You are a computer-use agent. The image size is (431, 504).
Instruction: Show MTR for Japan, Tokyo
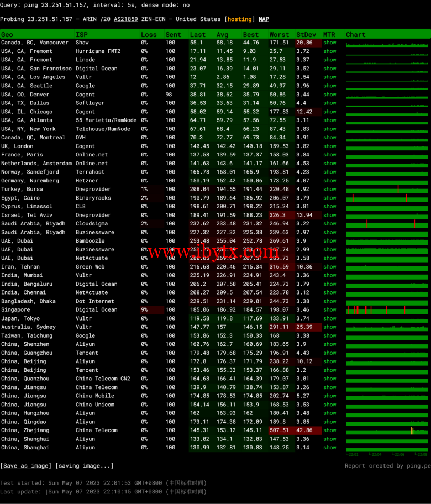tap(330, 318)
